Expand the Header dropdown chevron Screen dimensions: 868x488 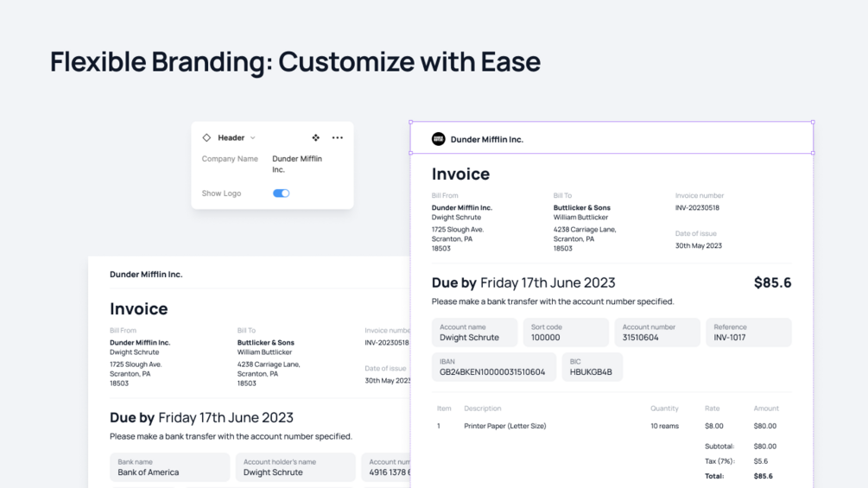coord(253,138)
